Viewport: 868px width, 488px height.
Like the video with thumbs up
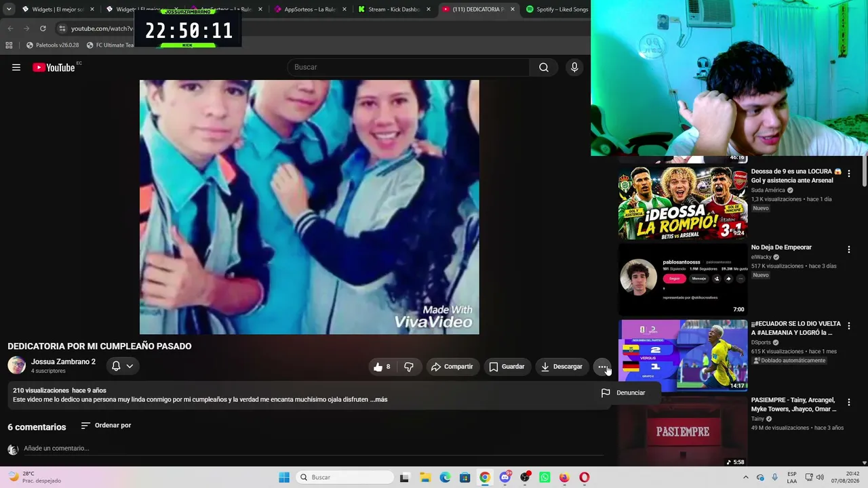point(382,367)
